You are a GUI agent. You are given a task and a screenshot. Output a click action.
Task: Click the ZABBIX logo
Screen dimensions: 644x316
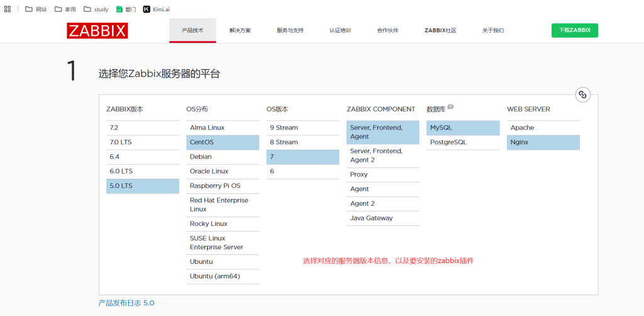[97, 31]
